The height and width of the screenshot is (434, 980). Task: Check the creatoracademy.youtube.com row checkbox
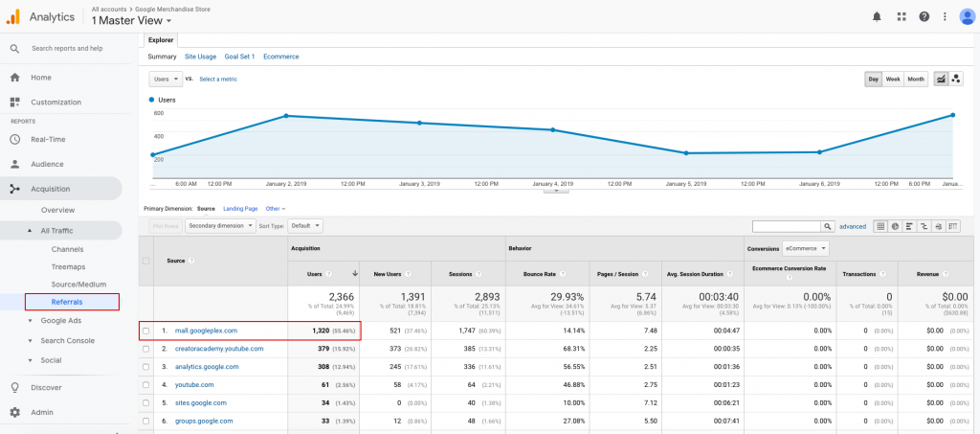(146, 349)
